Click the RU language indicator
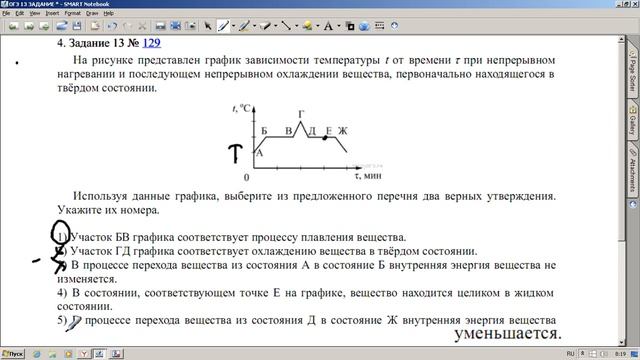 [570, 353]
